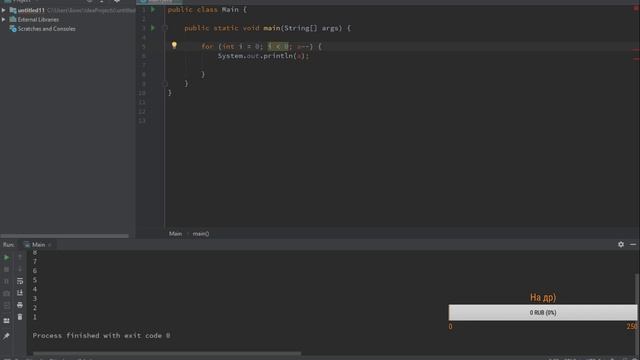
Task: Toggle scroll to end of console icon
Action: [x=20, y=293]
